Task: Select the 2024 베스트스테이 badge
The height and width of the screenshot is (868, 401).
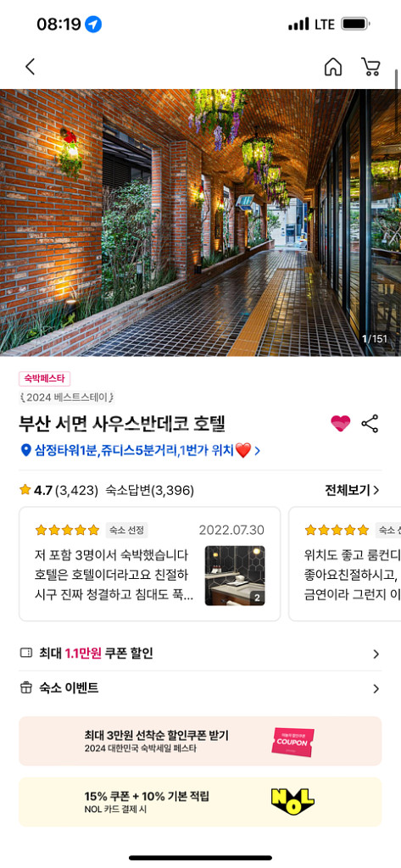Action: 66,397
